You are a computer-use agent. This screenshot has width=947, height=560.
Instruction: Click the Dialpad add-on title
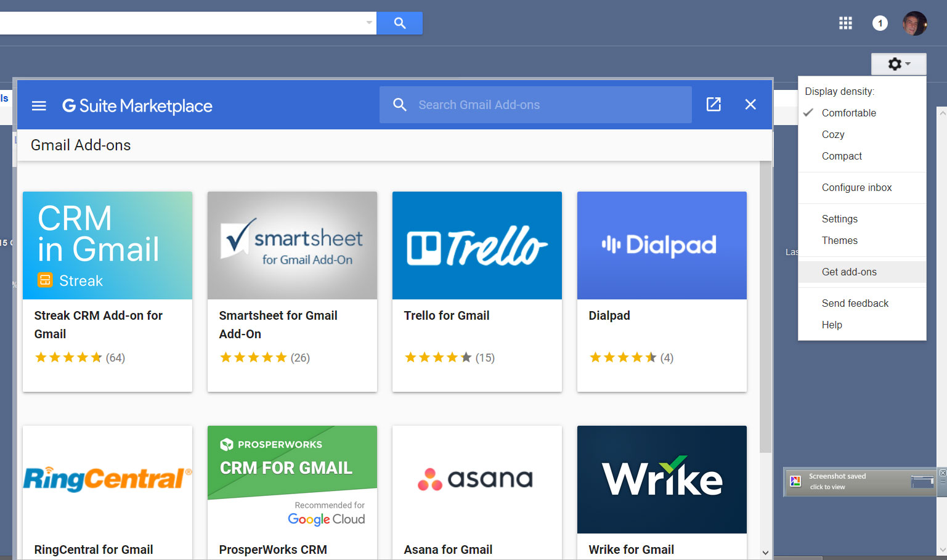pyautogui.click(x=609, y=315)
